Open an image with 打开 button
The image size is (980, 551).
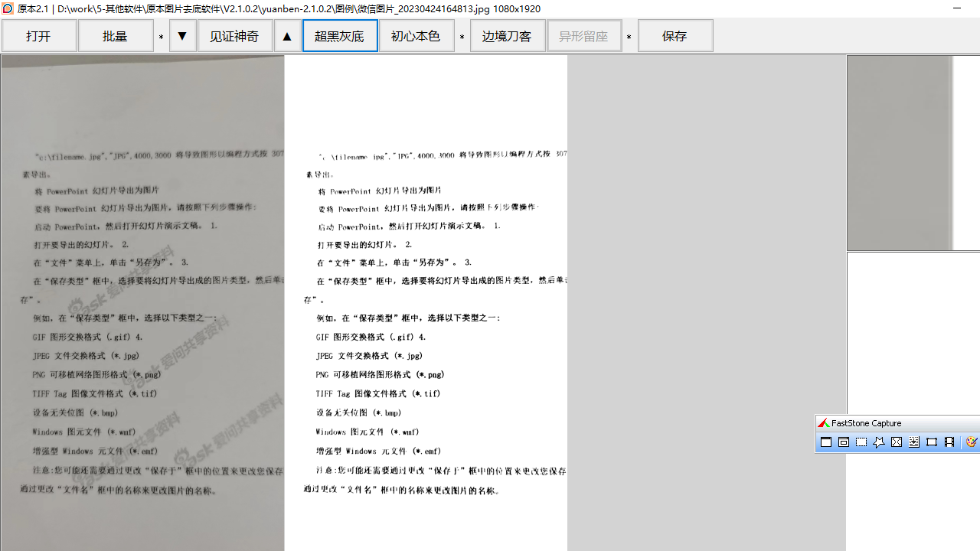[x=39, y=35]
